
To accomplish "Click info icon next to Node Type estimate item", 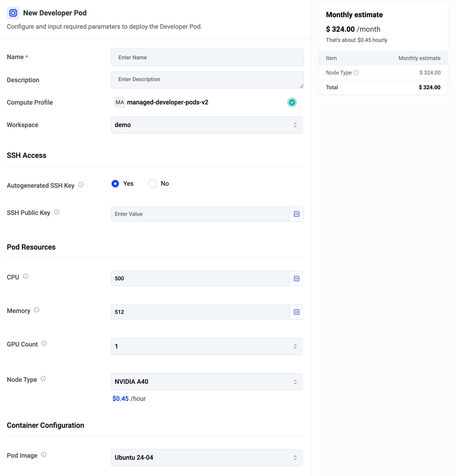I will (x=356, y=73).
